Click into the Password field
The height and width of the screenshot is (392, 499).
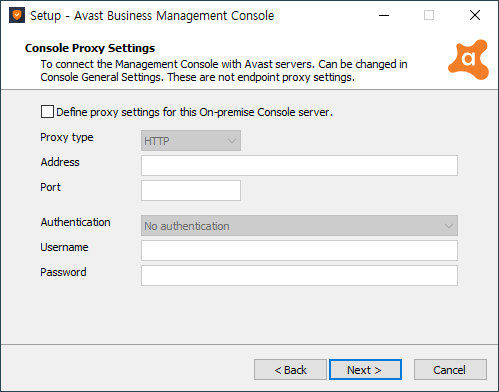[x=299, y=275]
